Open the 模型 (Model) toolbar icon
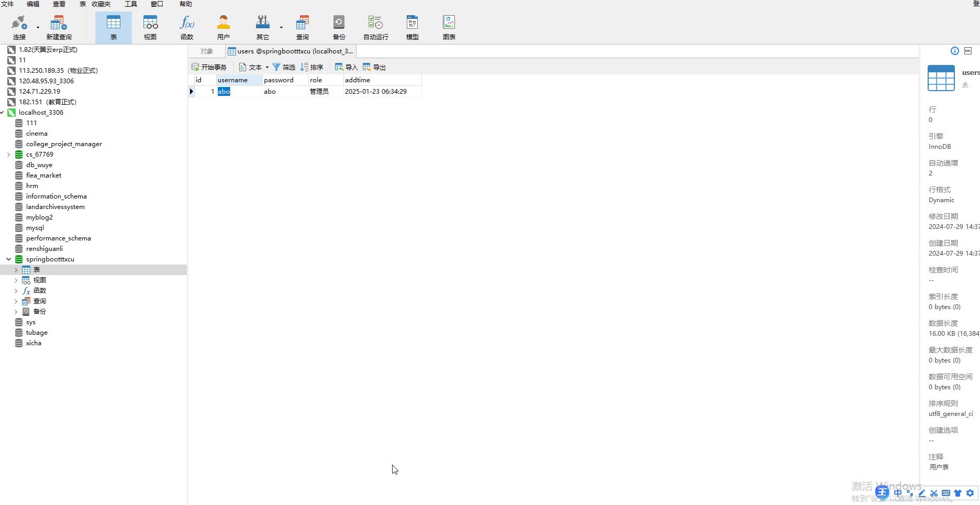980x505 pixels. pos(413,27)
